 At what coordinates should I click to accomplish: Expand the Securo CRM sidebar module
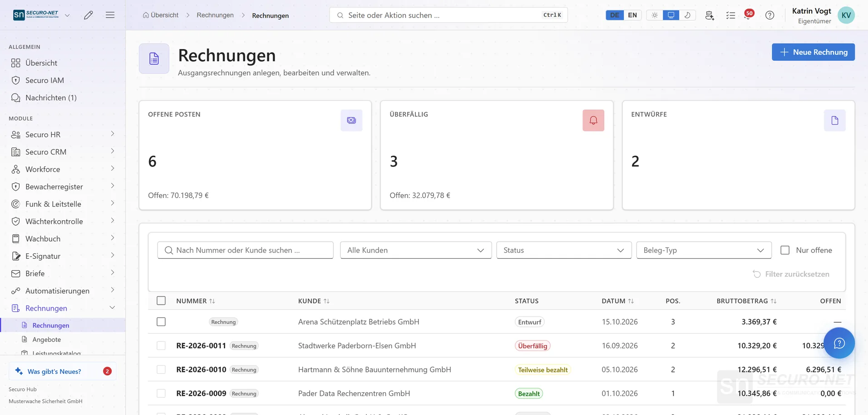63,152
